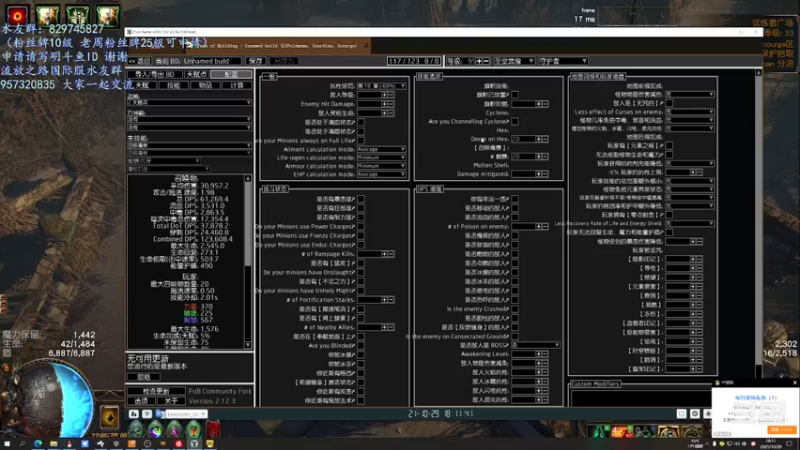This screenshot has height=450, width=800.
Task: Enable Do your Minions use Power Charges
Action: [361, 227]
